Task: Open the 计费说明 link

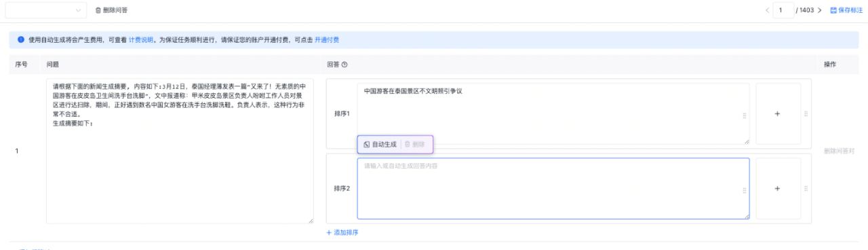Action: [141, 40]
